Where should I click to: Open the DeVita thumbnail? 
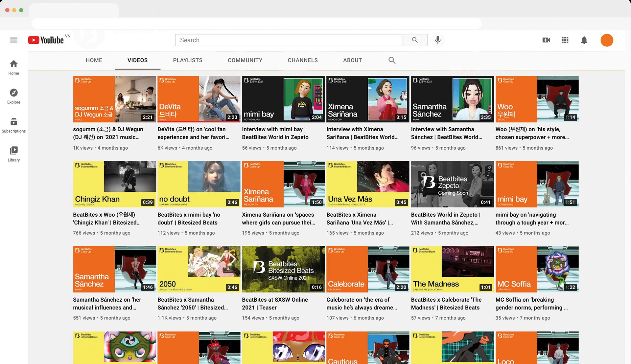[x=199, y=99]
